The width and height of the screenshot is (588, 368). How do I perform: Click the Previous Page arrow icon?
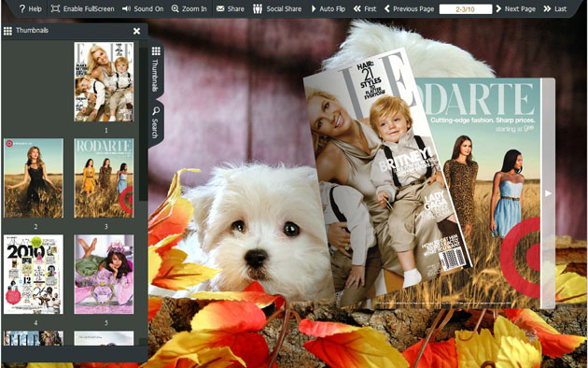(x=387, y=8)
